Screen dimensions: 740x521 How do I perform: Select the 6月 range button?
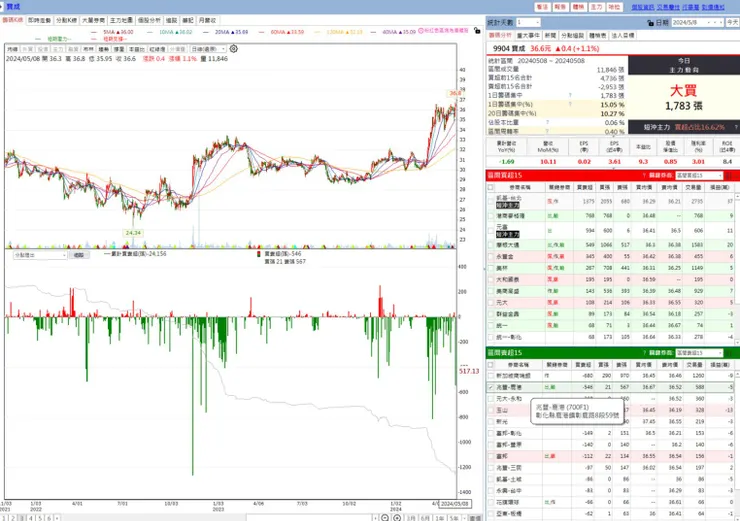pyautogui.click(x=425, y=518)
